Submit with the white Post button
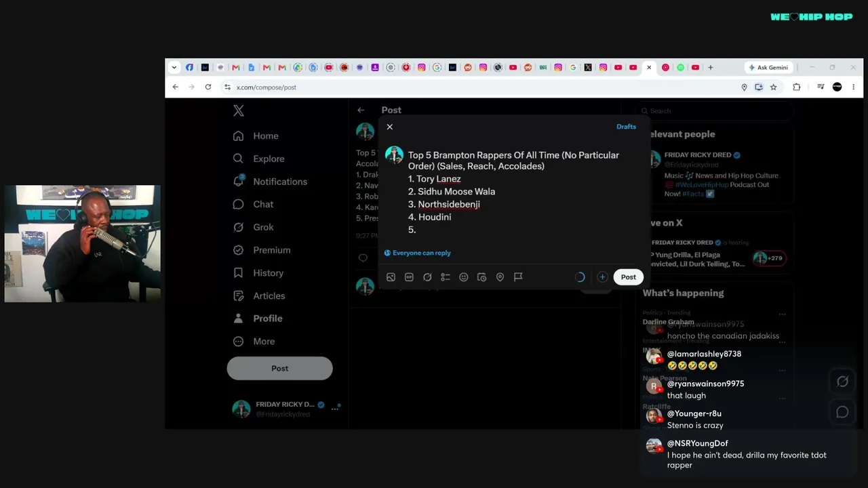Viewport: 868px width, 488px height. click(x=629, y=277)
